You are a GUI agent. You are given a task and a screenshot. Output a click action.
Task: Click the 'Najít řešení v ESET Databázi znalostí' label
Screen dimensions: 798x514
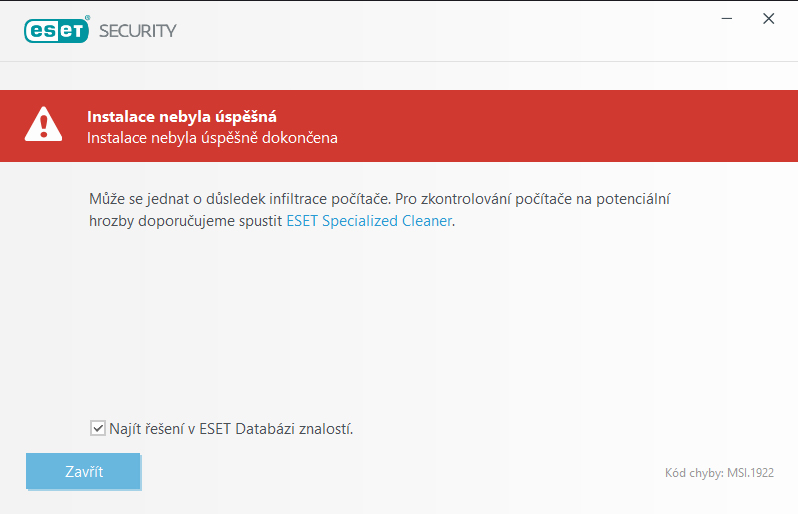[230, 429]
